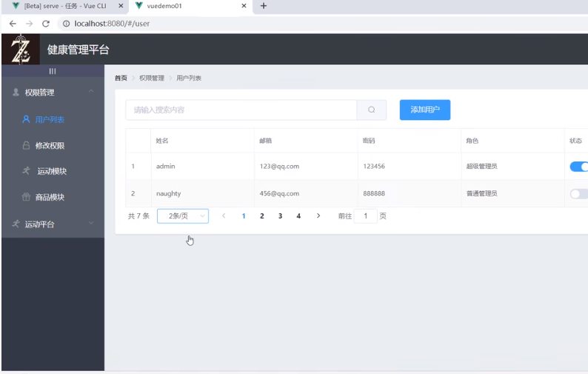Click the browser back arrow
The width and height of the screenshot is (588, 374).
(13, 24)
